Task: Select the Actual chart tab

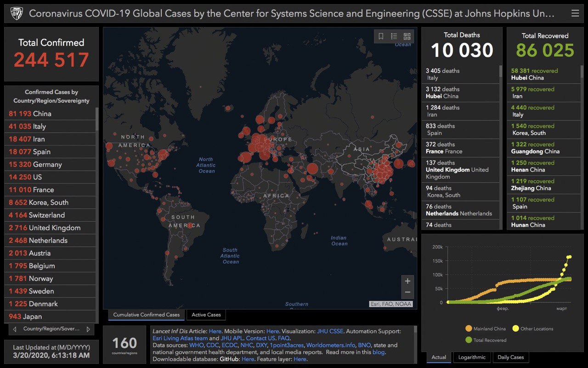Action: pyautogui.click(x=439, y=357)
